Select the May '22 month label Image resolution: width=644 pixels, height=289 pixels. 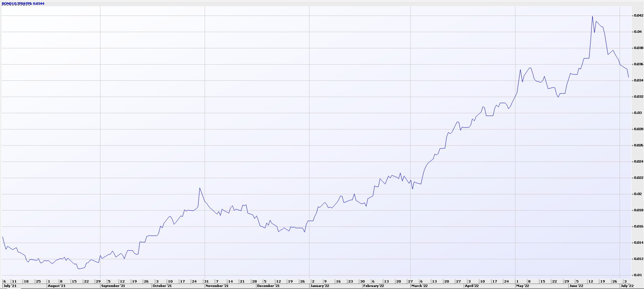pos(523,286)
